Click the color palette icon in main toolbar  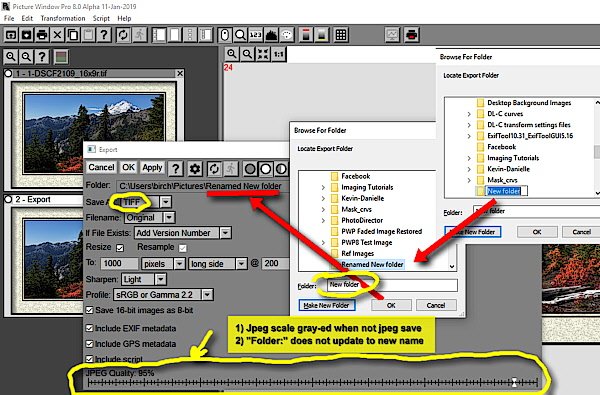287,35
